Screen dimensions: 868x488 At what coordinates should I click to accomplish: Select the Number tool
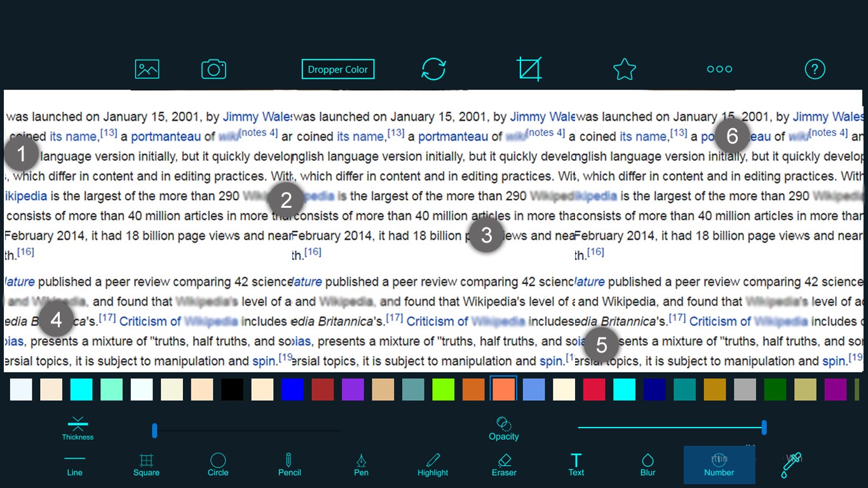point(719,465)
